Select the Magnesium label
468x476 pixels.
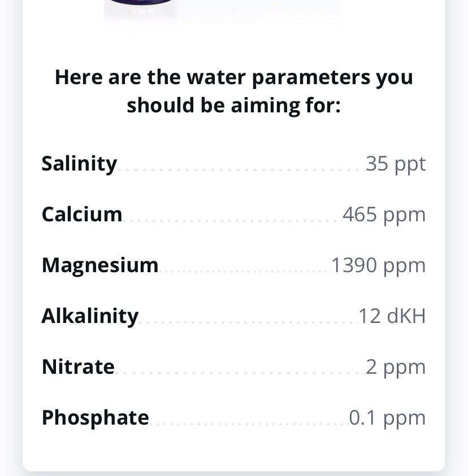(x=100, y=265)
